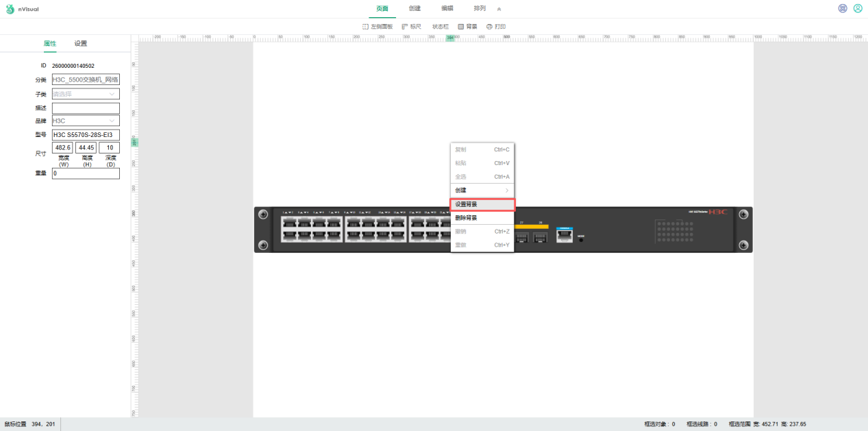Switch to the 创建 tab
This screenshot has height=431, width=868.
pos(414,8)
